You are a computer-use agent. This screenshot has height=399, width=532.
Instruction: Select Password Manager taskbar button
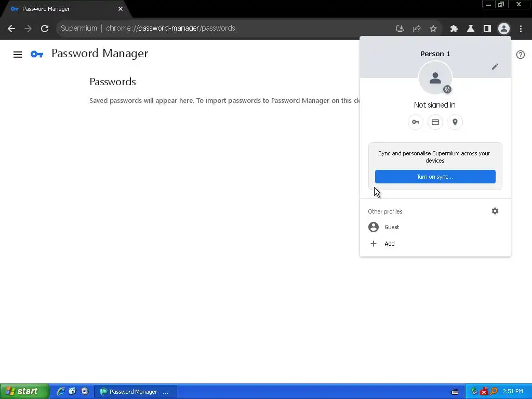[136, 392]
